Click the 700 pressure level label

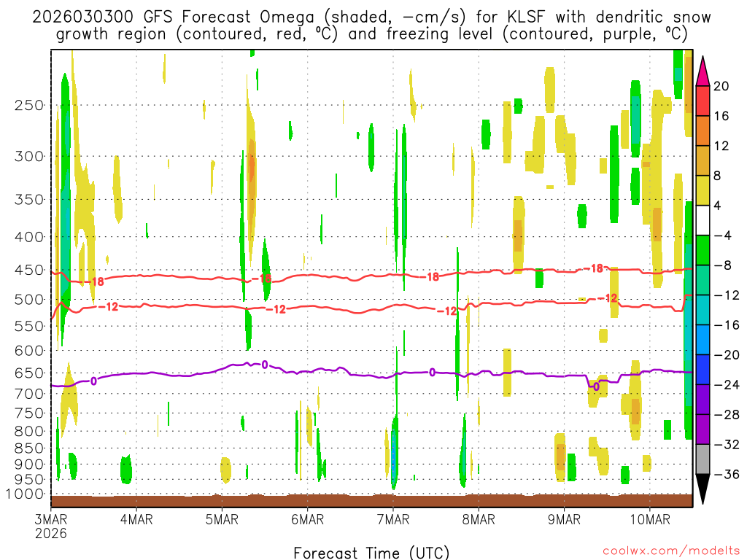coord(29,394)
